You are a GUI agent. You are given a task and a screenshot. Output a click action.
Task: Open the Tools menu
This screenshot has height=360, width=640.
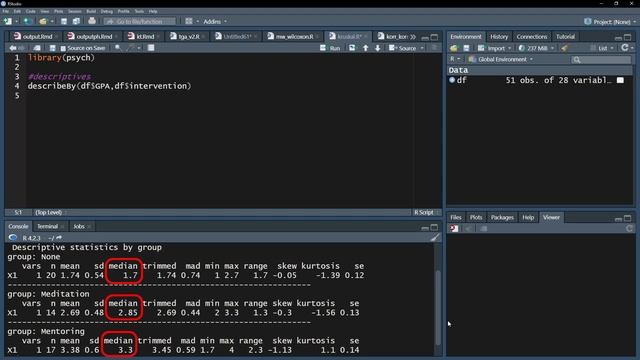[139, 11]
